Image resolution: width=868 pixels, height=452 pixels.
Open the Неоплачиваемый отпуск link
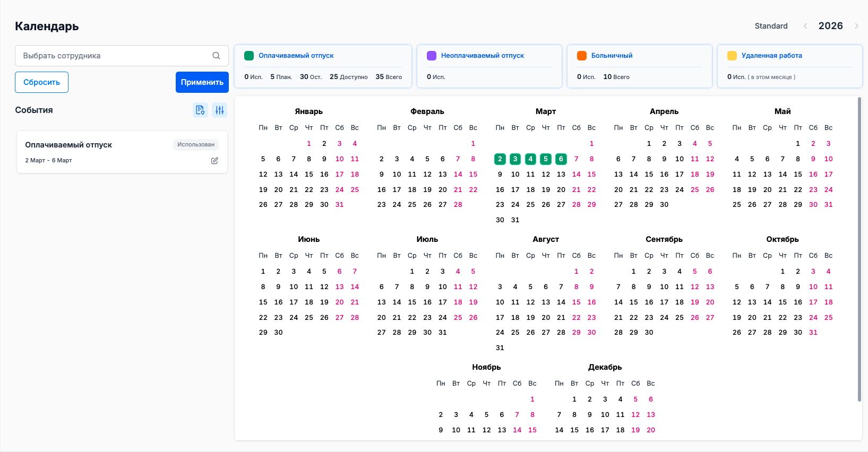pos(482,56)
